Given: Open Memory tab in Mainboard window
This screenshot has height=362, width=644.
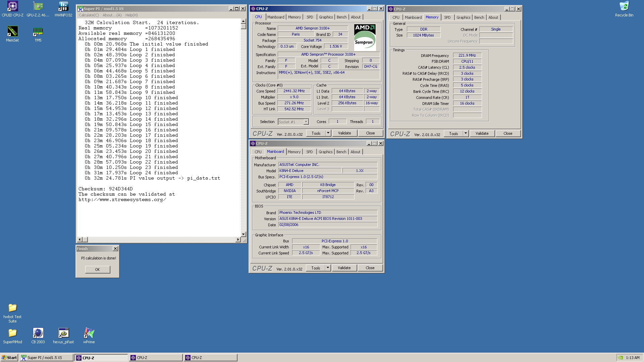Looking at the screenshot, I should pos(294,152).
